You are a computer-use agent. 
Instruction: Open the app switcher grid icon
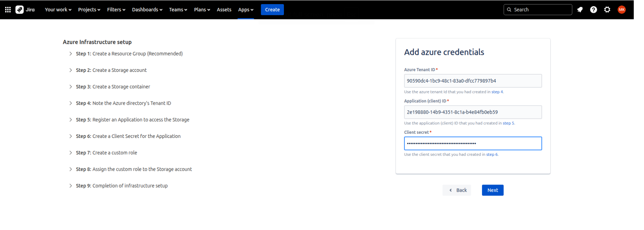8,10
